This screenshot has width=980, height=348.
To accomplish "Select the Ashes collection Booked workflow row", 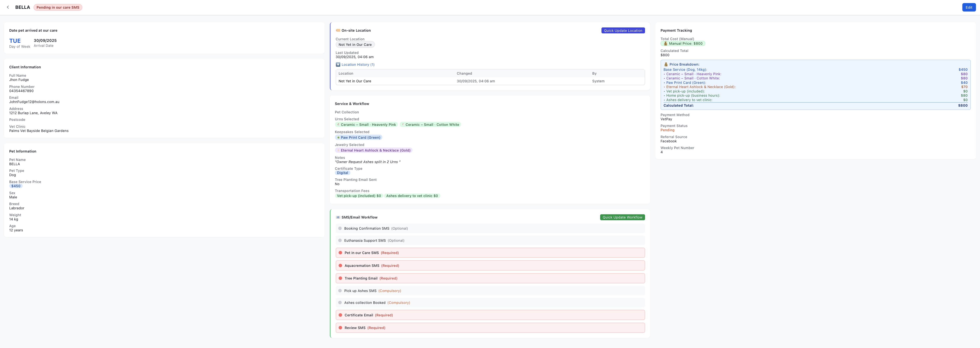I will click(x=490, y=303).
